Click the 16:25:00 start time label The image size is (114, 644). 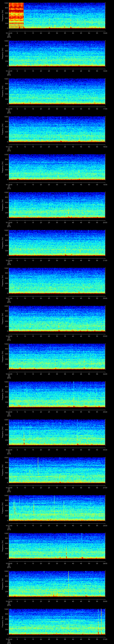[9, 450]
